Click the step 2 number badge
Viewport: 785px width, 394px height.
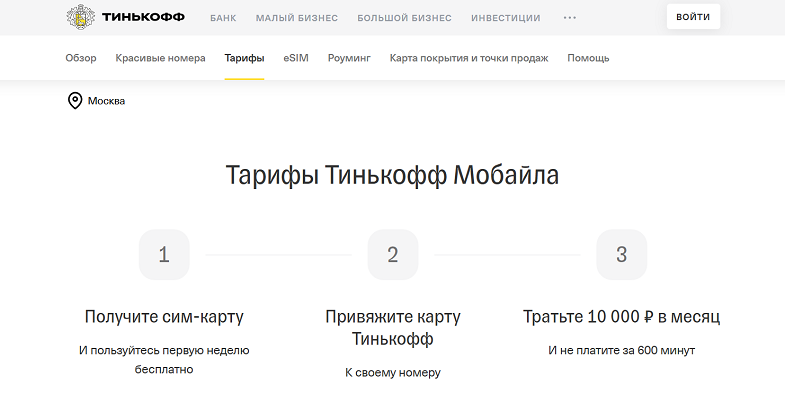click(x=392, y=255)
